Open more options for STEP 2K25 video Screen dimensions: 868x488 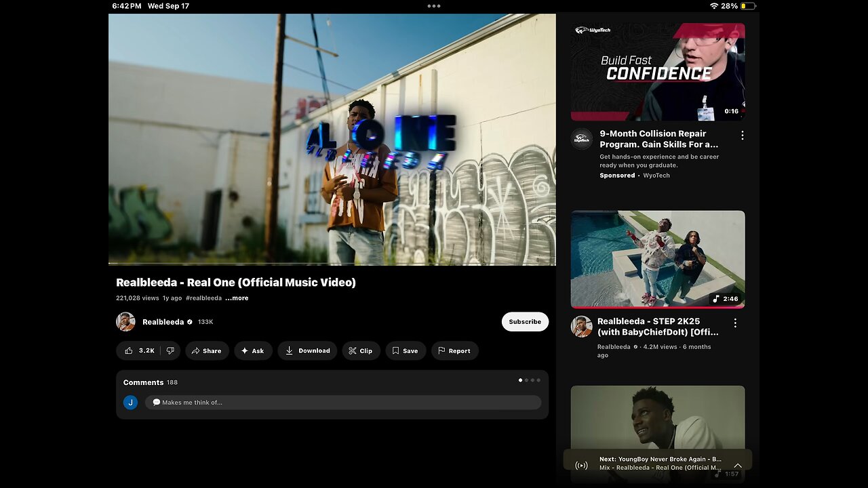coord(735,323)
